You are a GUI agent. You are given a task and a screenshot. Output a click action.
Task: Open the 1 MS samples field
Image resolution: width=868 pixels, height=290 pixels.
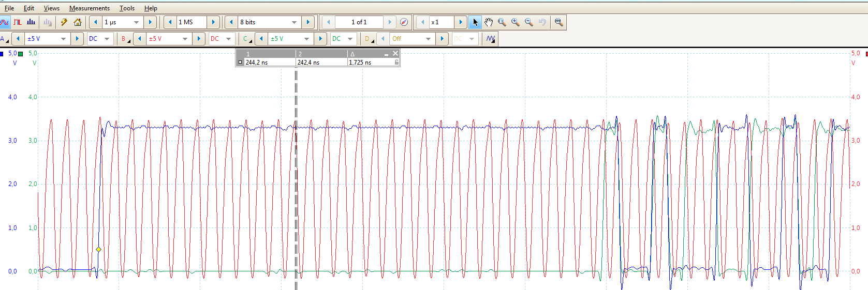tap(191, 22)
